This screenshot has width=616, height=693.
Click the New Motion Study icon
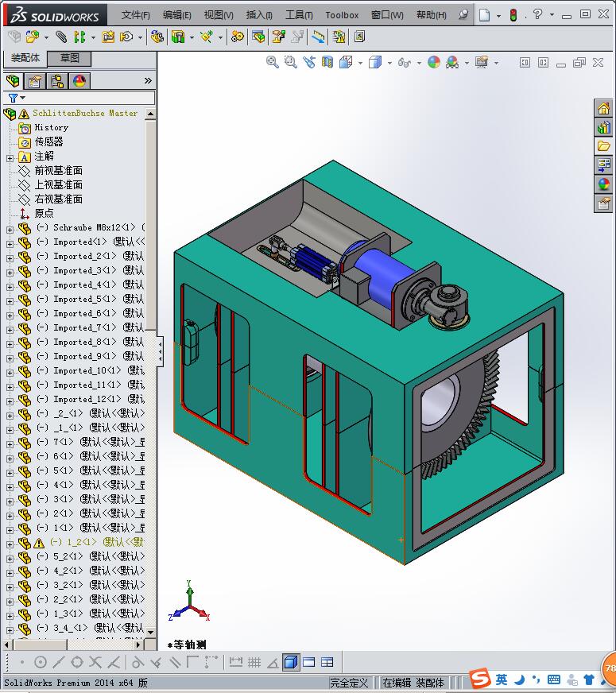[238, 37]
